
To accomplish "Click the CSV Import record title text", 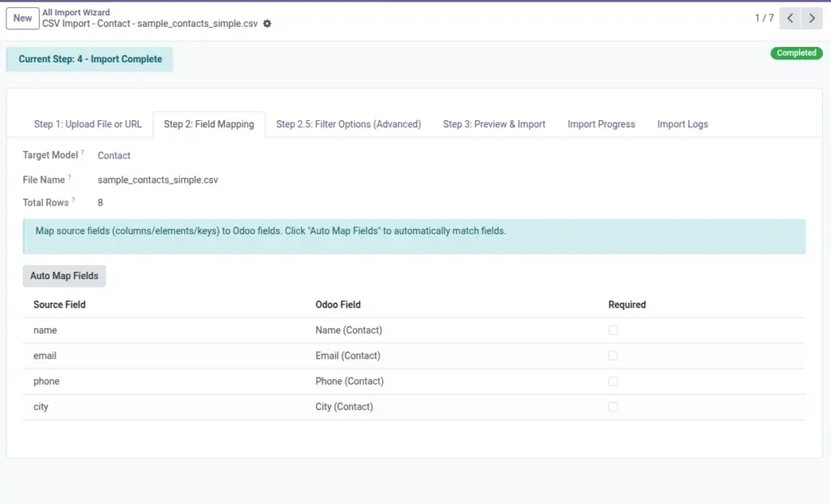I will (x=150, y=24).
